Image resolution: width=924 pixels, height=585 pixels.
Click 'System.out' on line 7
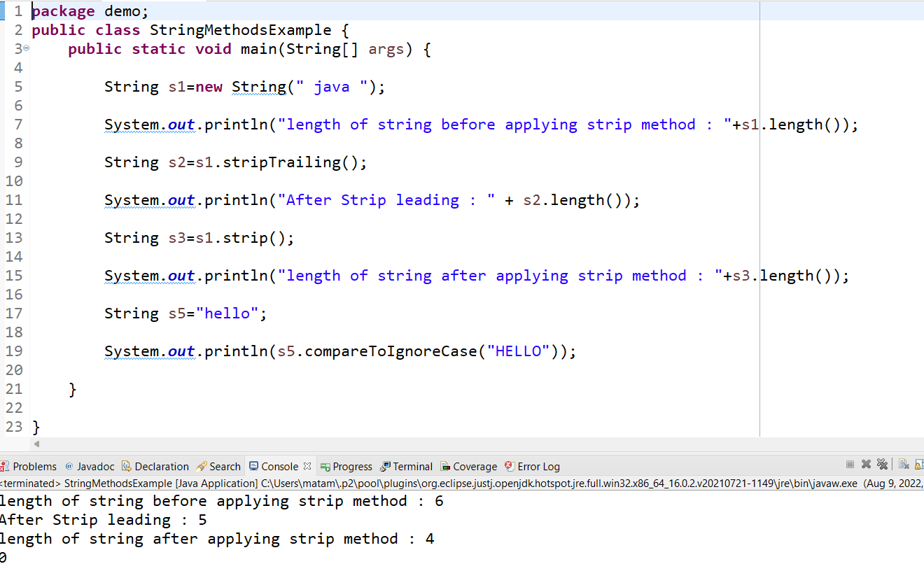tap(149, 125)
